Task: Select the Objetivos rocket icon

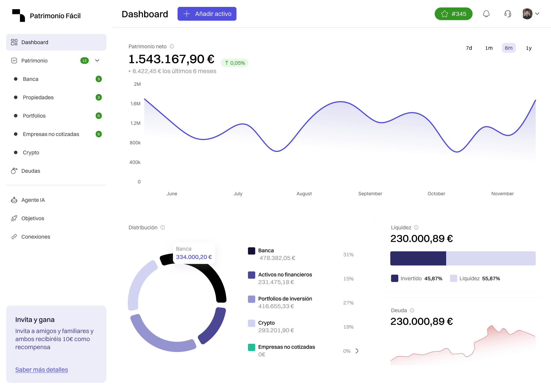Action: tap(14, 218)
